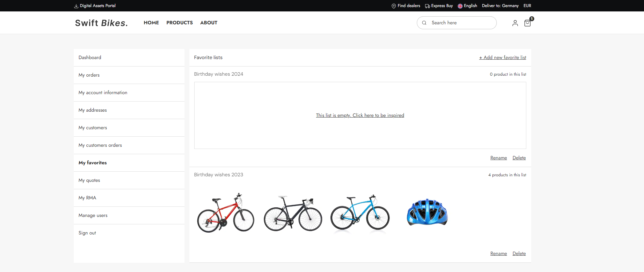Select My orders in sidebar
The width and height of the screenshot is (644, 272).
click(x=89, y=75)
